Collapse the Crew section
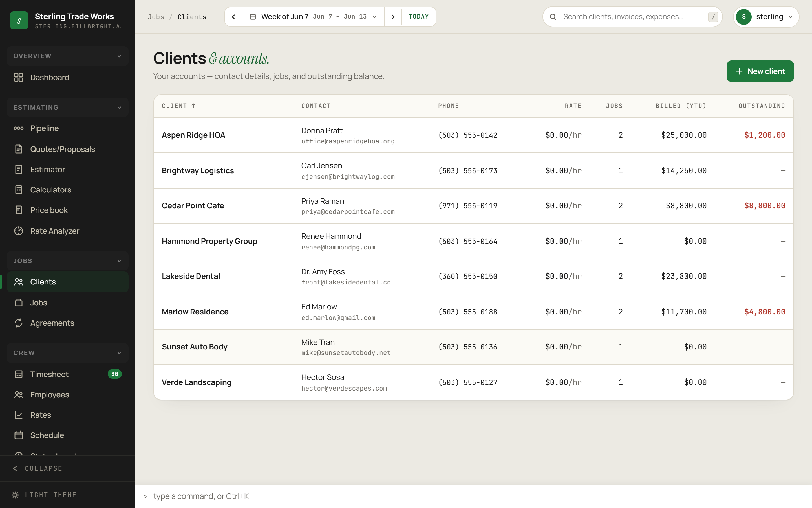Image resolution: width=812 pixels, height=508 pixels. pos(67,353)
